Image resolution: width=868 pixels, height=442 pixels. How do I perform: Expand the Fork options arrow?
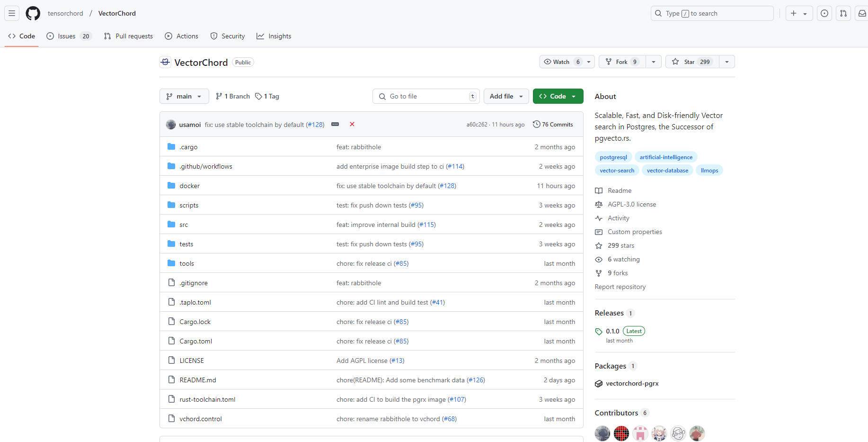click(653, 62)
